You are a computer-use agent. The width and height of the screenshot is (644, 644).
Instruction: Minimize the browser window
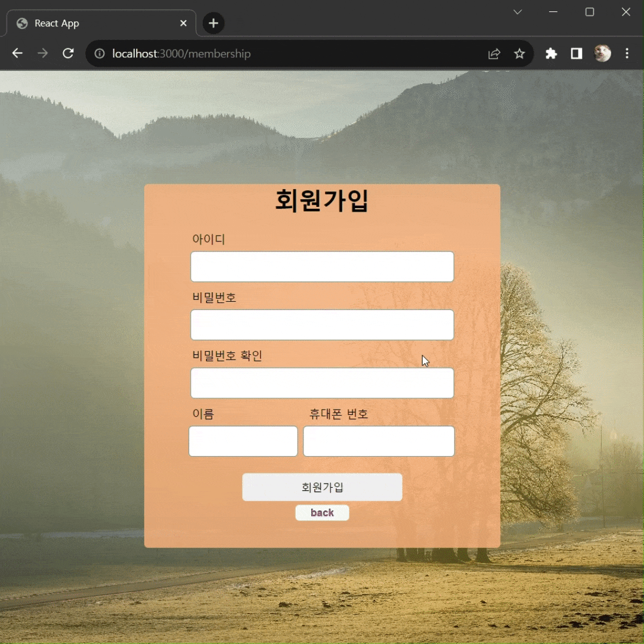click(x=553, y=12)
